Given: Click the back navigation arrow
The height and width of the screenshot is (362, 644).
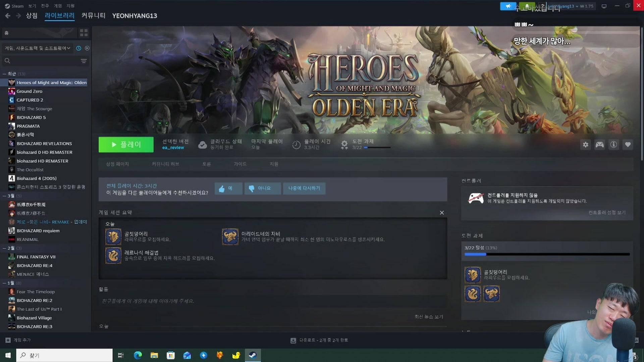Looking at the screenshot, I should (8, 16).
